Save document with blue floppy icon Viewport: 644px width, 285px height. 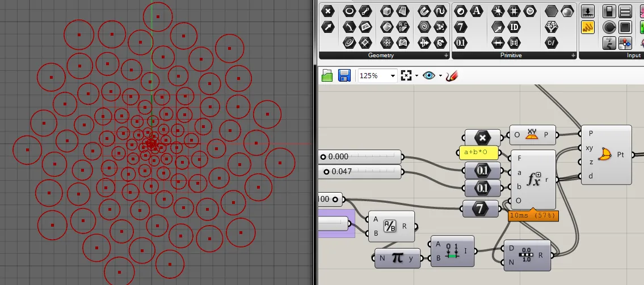coord(344,75)
